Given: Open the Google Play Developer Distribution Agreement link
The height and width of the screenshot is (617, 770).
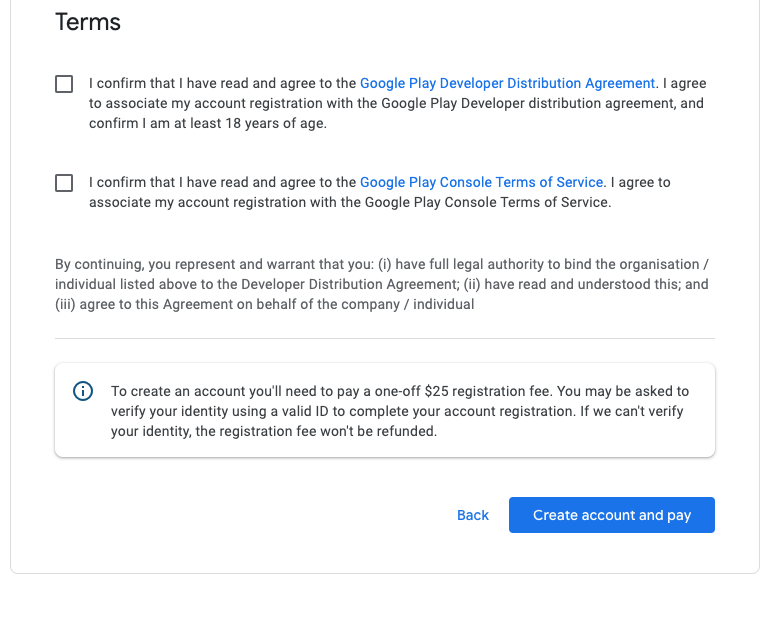Looking at the screenshot, I should click(x=507, y=84).
